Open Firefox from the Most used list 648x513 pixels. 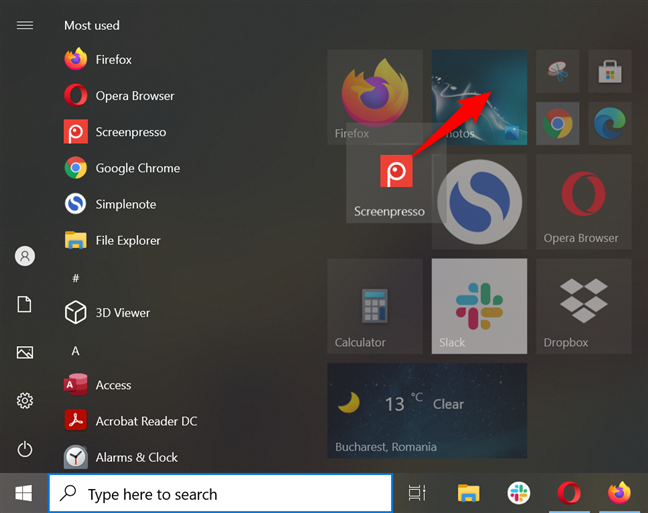(98, 60)
